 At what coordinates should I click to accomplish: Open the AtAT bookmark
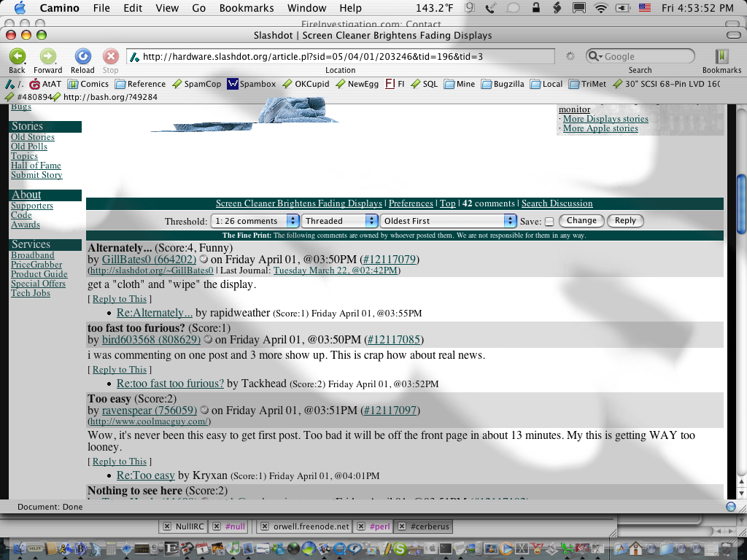tap(46, 85)
